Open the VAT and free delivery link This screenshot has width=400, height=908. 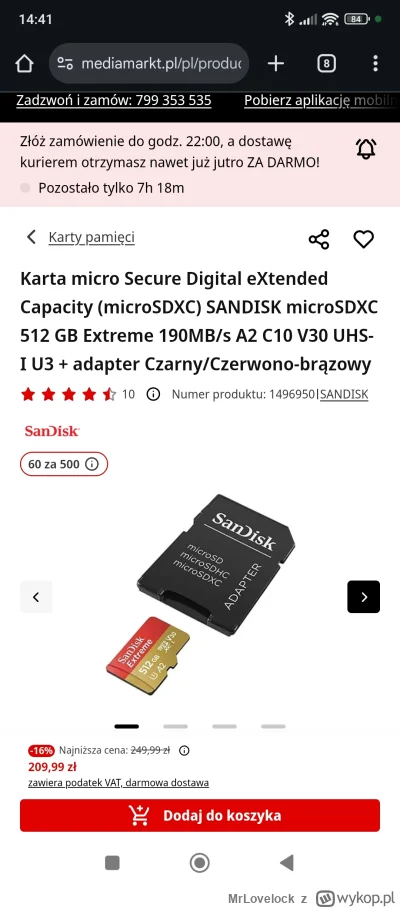[x=119, y=783]
